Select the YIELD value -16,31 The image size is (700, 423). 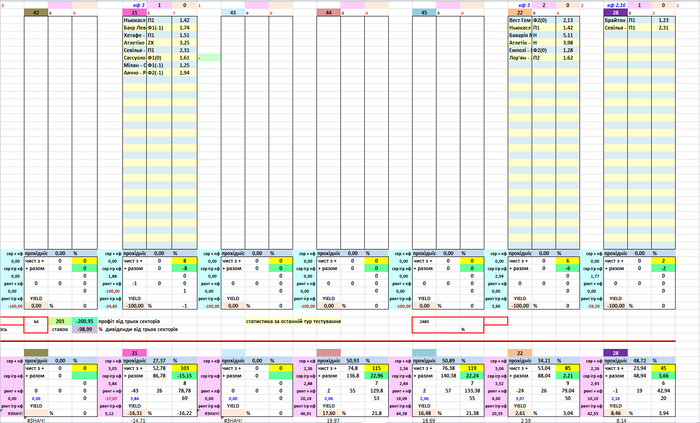[134, 413]
